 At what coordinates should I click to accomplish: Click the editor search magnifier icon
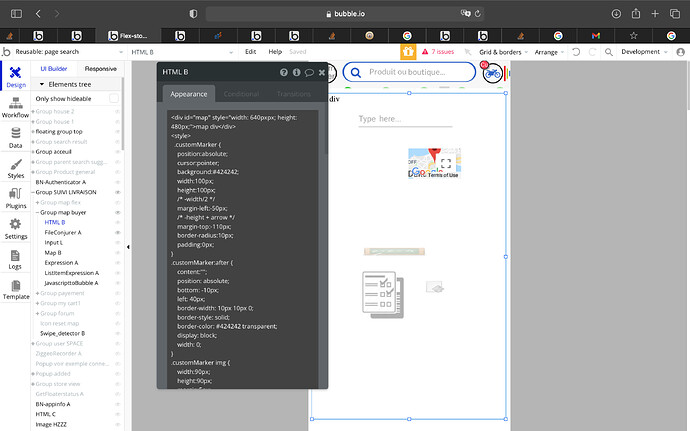(x=609, y=52)
